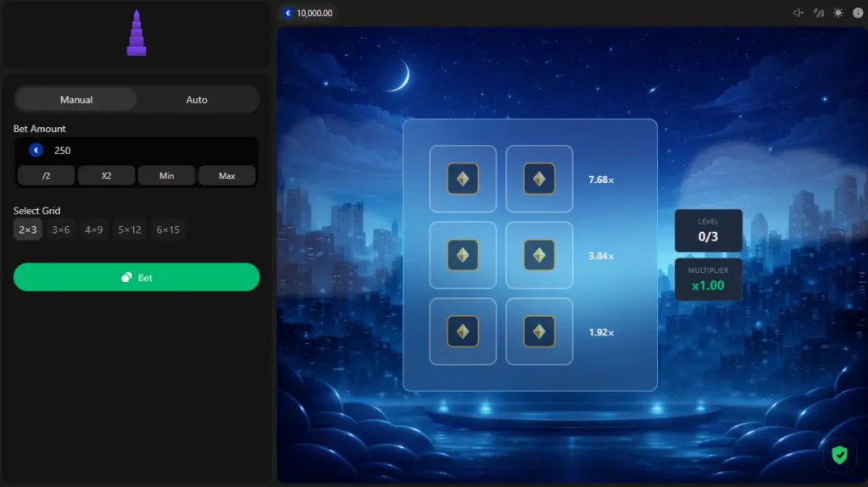Place bet with green Bet button
This screenshot has height=487, width=868.
pyautogui.click(x=136, y=277)
